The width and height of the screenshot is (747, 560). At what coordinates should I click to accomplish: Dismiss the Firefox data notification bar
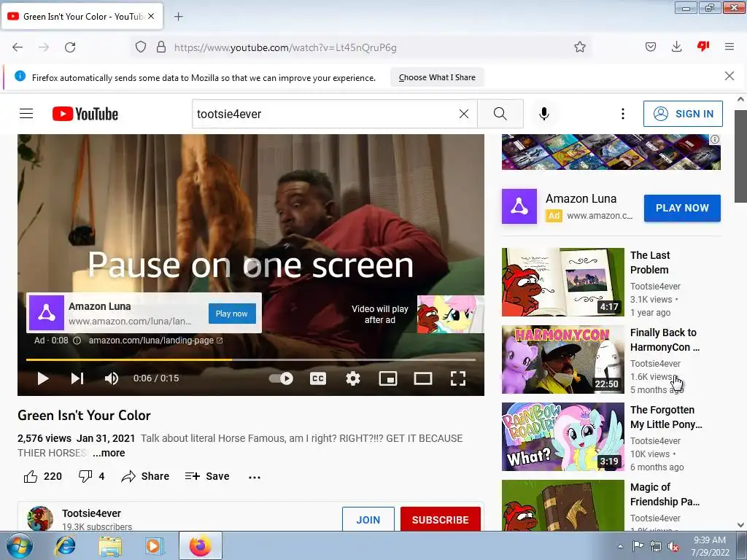pyautogui.click(x=729, y=76)
